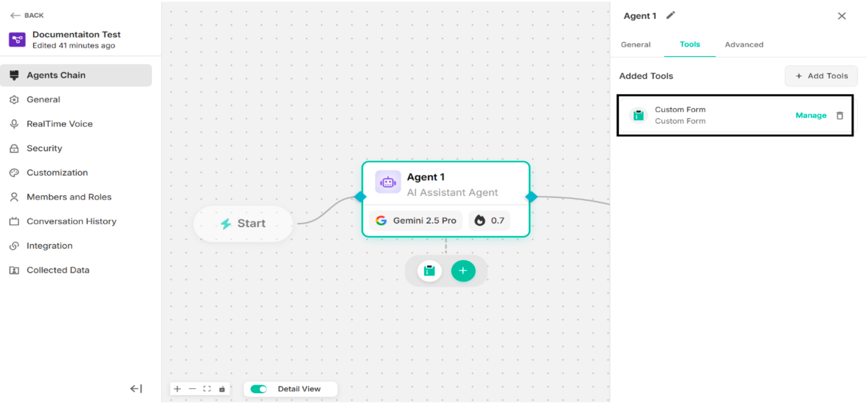
Task: Click the Start node on the canvas
Action: 244,223
